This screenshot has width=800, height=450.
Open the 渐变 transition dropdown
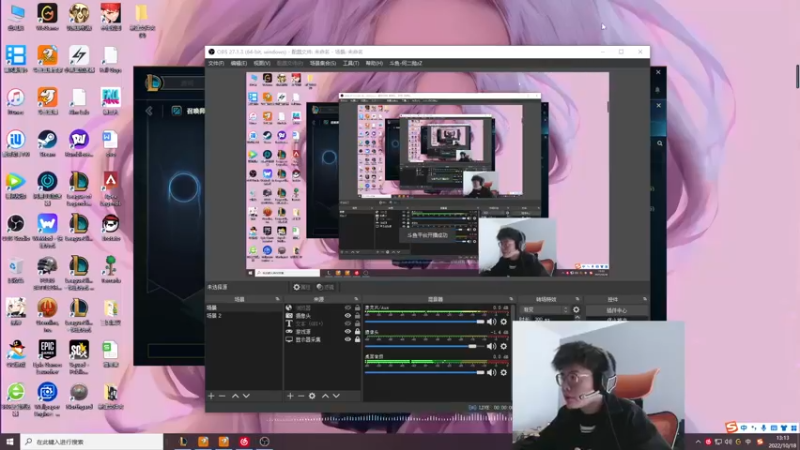click(544, 310)
